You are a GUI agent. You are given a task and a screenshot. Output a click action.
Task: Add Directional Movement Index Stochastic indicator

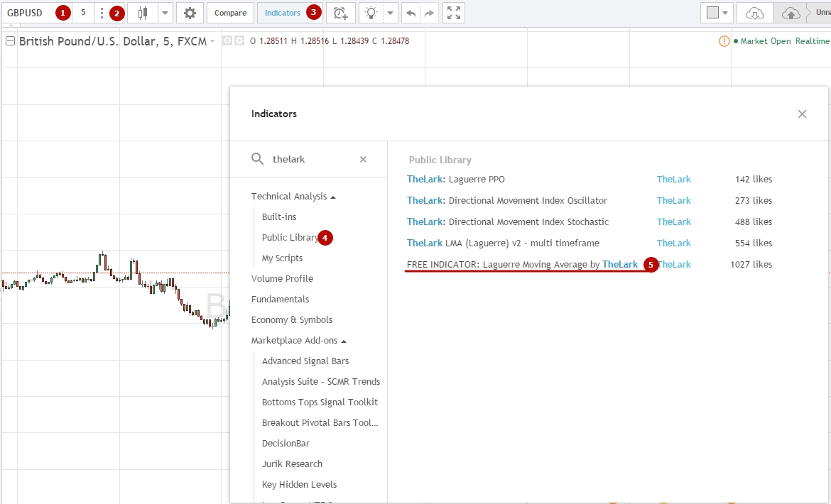pos(508,221)
